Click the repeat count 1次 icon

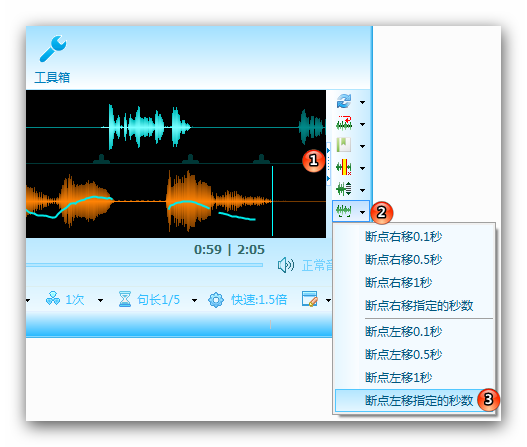point(53,298)
